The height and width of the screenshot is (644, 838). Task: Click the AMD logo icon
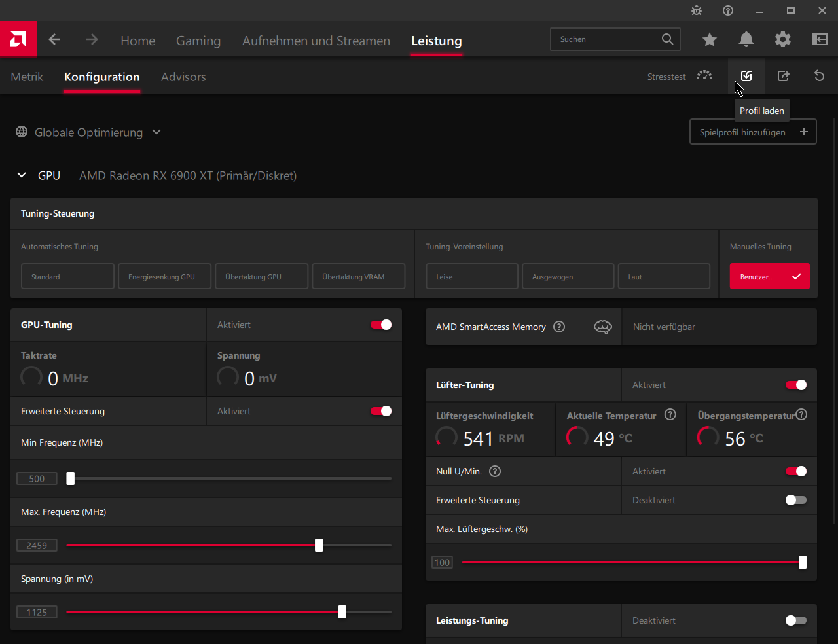[x=18, y=39]
